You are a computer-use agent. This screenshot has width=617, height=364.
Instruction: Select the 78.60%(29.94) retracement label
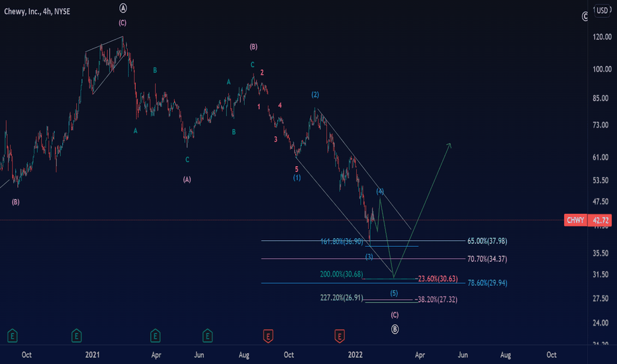pos(487,283)
